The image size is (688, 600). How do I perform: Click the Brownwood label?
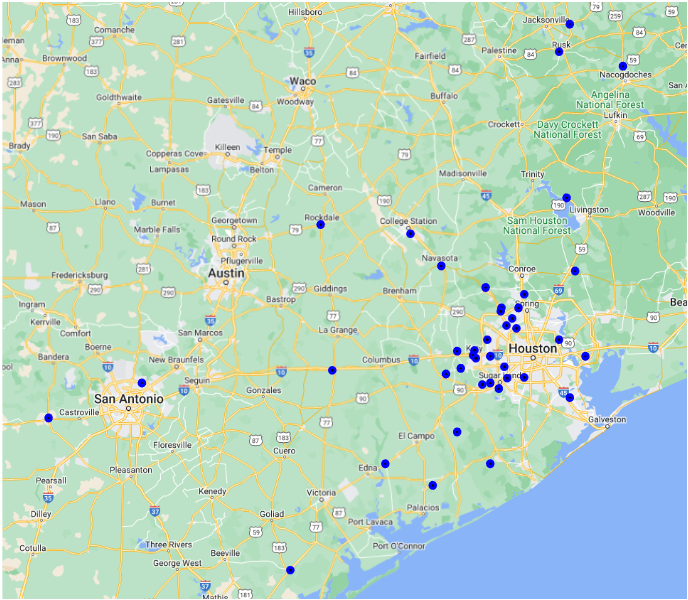pyautogui.click(x=64, y=58)
